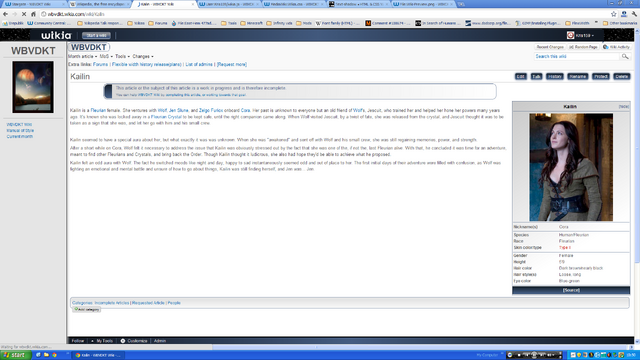Open the Chrome wrench menu
This screenshot has height=360, width=640.
coord(634,14)
